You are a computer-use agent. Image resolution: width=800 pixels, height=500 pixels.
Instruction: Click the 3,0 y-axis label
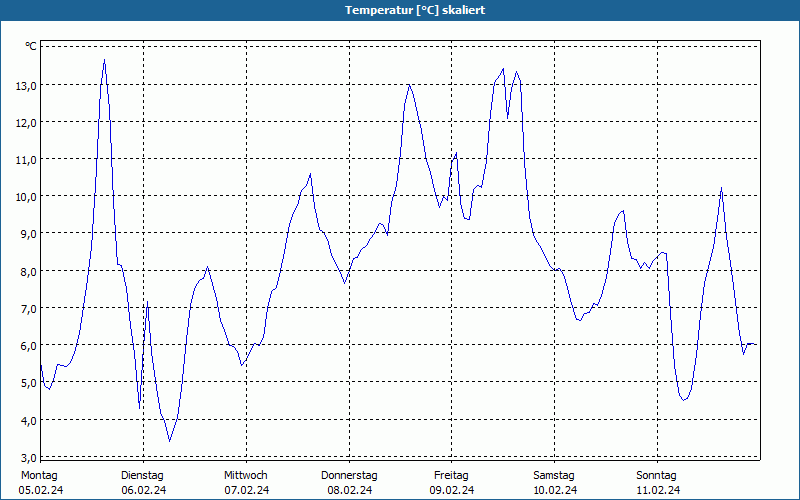28,457
